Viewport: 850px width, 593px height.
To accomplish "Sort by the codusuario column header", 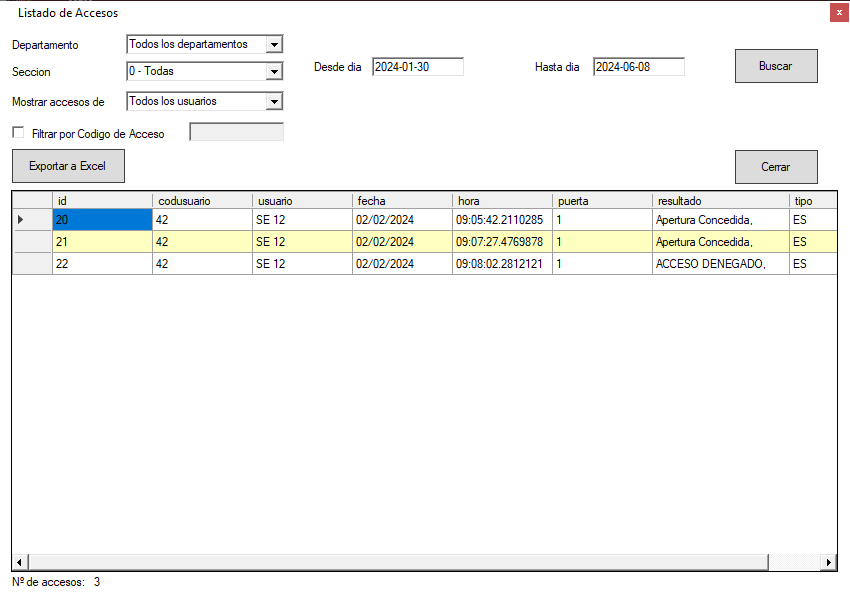I will pos(202,201).
